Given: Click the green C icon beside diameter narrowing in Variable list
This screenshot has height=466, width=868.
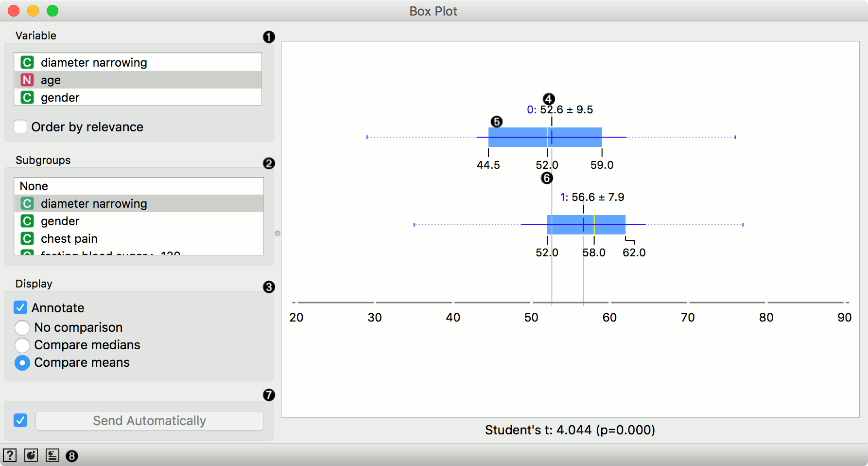Looking at the screenshot, I should (27, 62).
